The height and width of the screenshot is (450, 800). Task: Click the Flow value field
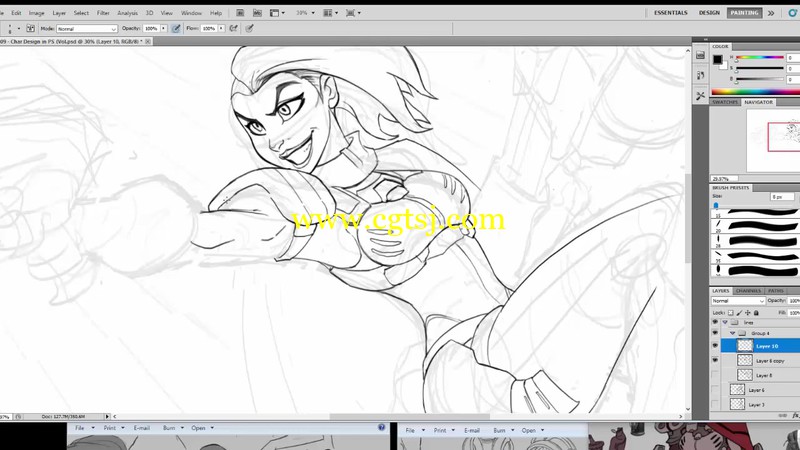(x=209, y=29)
